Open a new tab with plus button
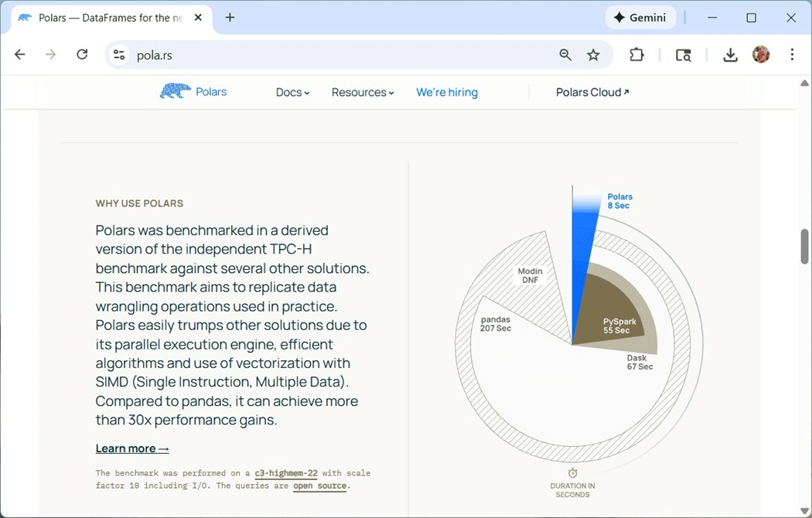Screen dimensions: 812x518 pyautogui.click(x=230, y=18)
